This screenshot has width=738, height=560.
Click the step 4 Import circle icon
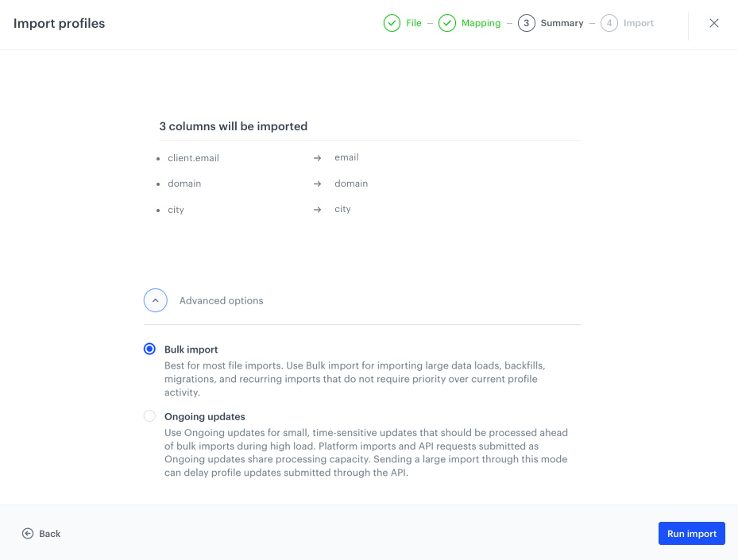[x=609, y=23]
